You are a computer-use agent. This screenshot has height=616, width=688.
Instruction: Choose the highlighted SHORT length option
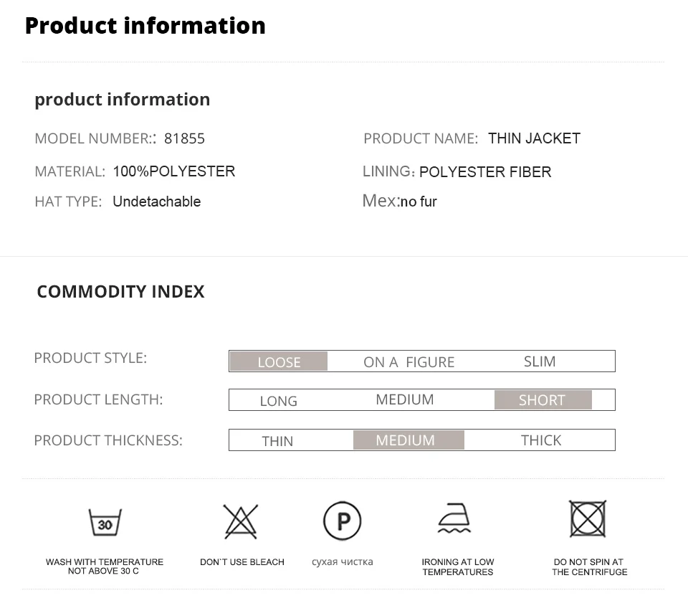[x=543, y=400]
